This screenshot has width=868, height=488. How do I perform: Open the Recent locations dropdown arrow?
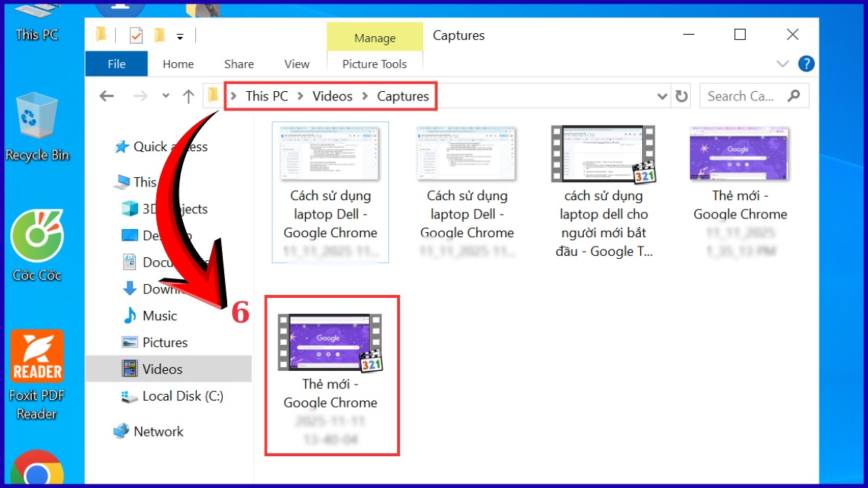[x=166, y=96]
